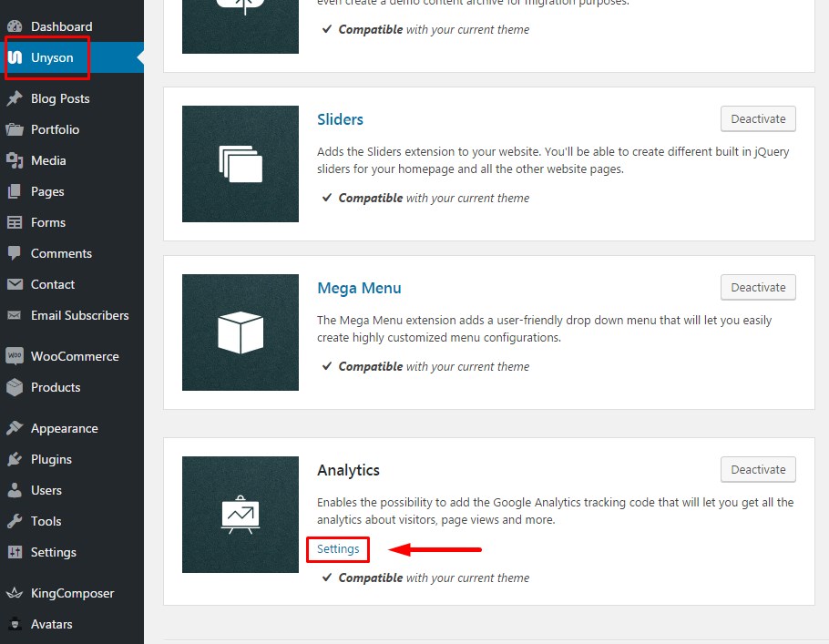Click the Dashboard gauge icon in sidebar
829x644 pixels.
tap(15, 26)
